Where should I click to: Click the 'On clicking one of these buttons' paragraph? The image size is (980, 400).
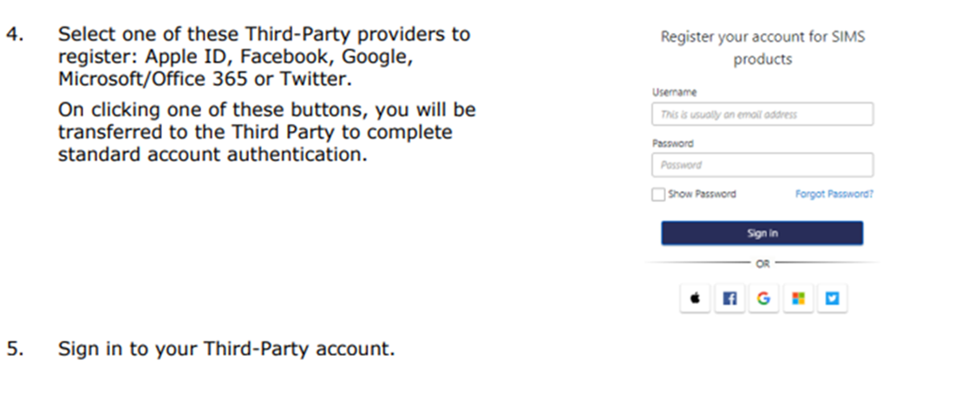click(x=266, y=134)
